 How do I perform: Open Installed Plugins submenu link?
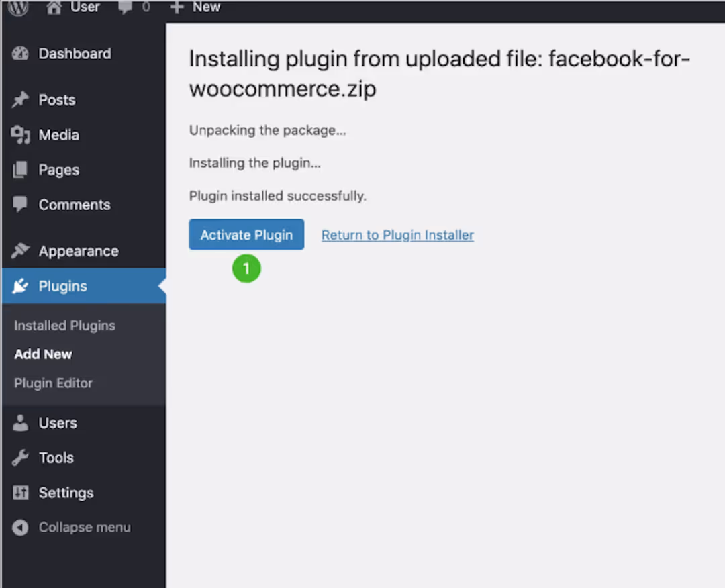64,326
